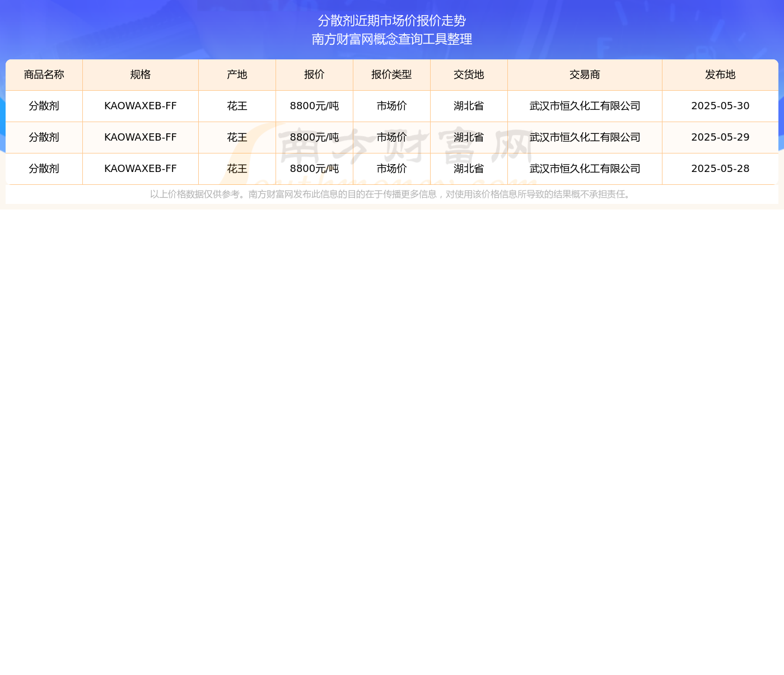Click KAOWAXEB-FF in the 2025-05-30 row
This screenshot has width=784, height=675.
[x=141, y=106]
